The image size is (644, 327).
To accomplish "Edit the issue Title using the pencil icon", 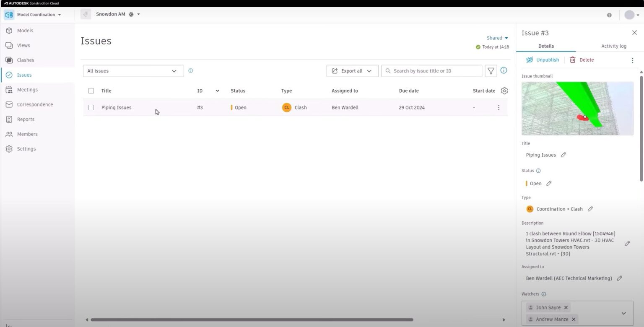I will (563, 155).
